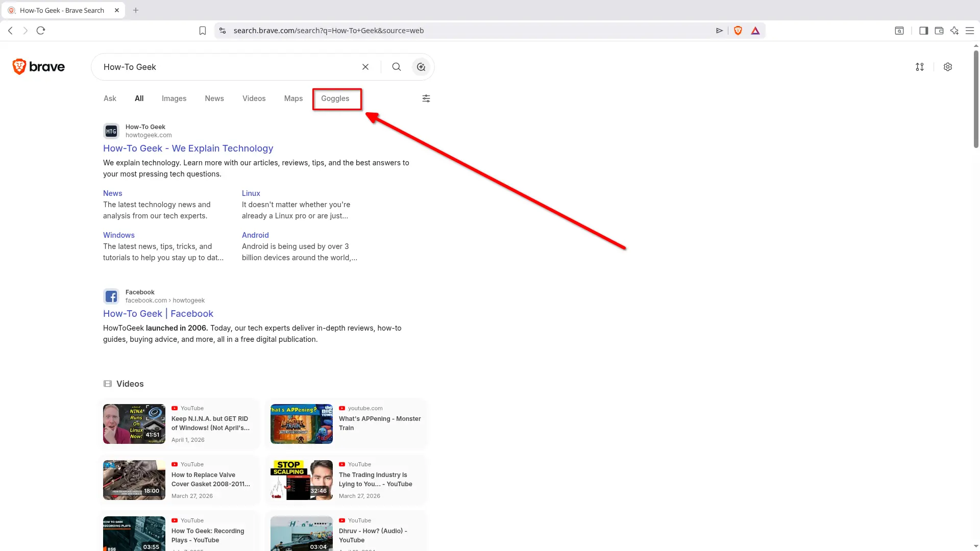Screen dimensions: 980x551
Task: Reload the current page
Action: [41, 31]
